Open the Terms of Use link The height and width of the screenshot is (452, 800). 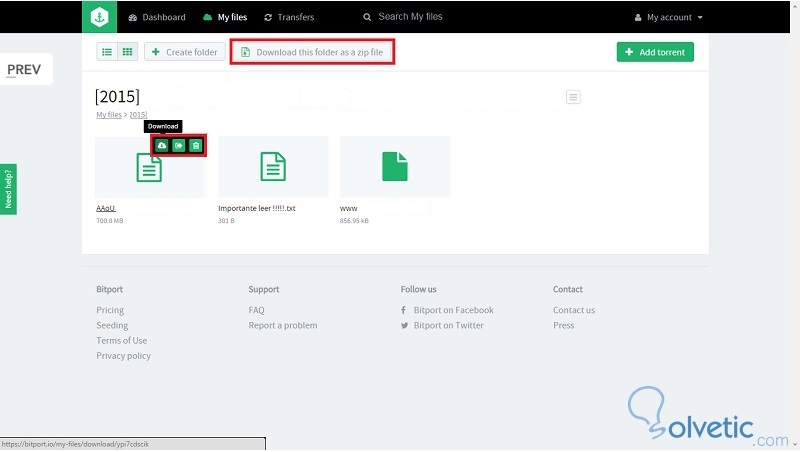pyautogui.click(x=121, y=340)
